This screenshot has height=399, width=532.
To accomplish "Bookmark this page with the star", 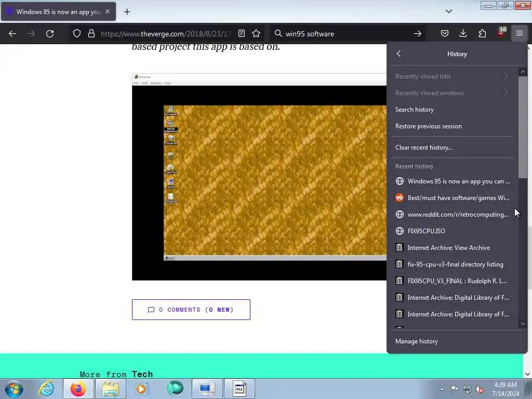I will point(256,33).
